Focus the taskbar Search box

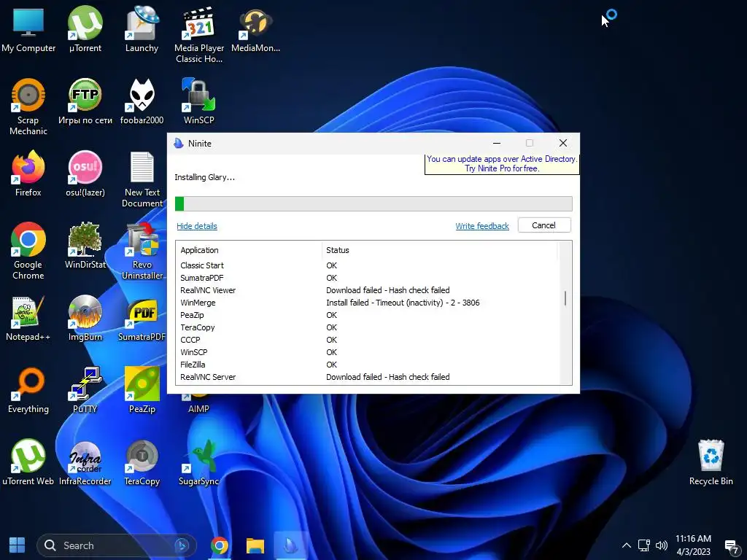(116, 545)
